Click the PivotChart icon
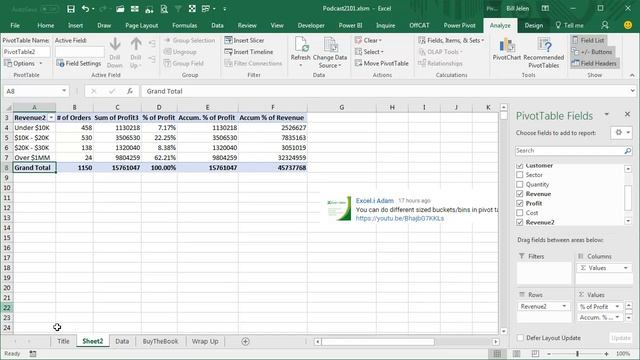This screenshot has height=360, width=640. (507, 45)
